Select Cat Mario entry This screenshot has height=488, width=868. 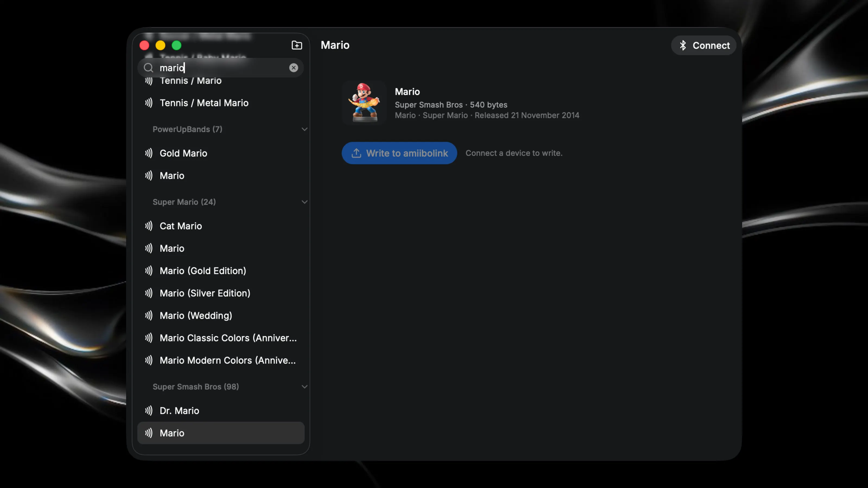pos(221,226)
